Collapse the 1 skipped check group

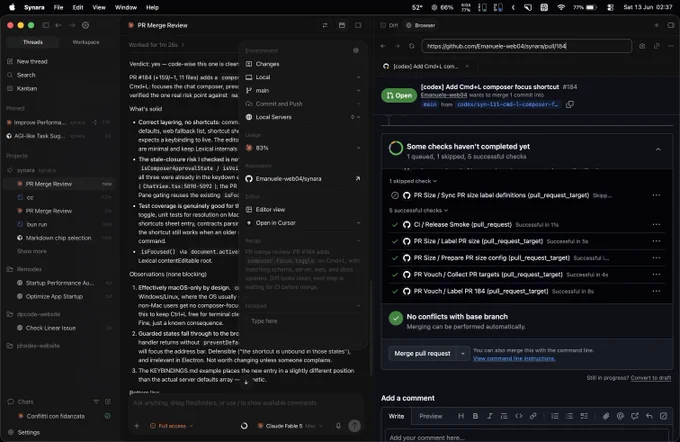coord(412,181)
